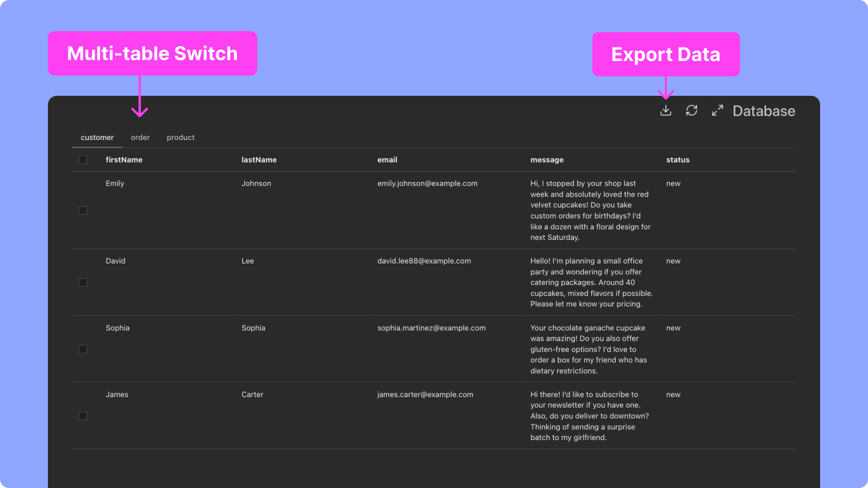868x488 pixels.
Task: Open the order table tab
Action: coord(140,137)
